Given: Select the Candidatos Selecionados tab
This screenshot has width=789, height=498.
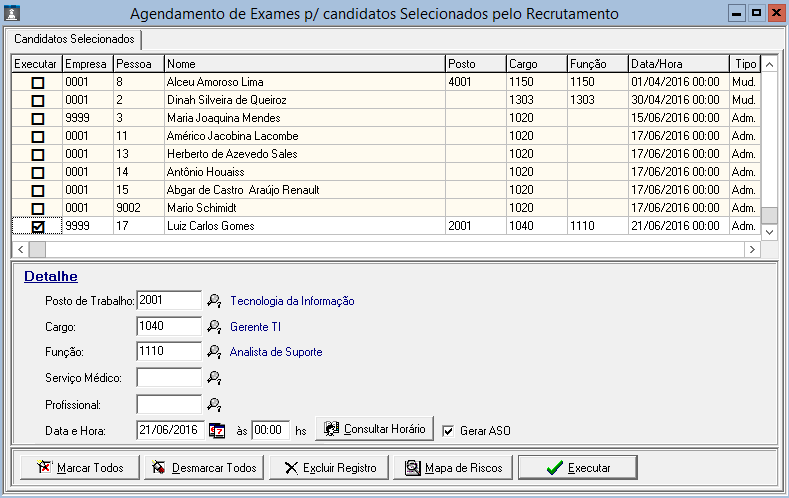Looking at the screenshot, I should point(76,39).
